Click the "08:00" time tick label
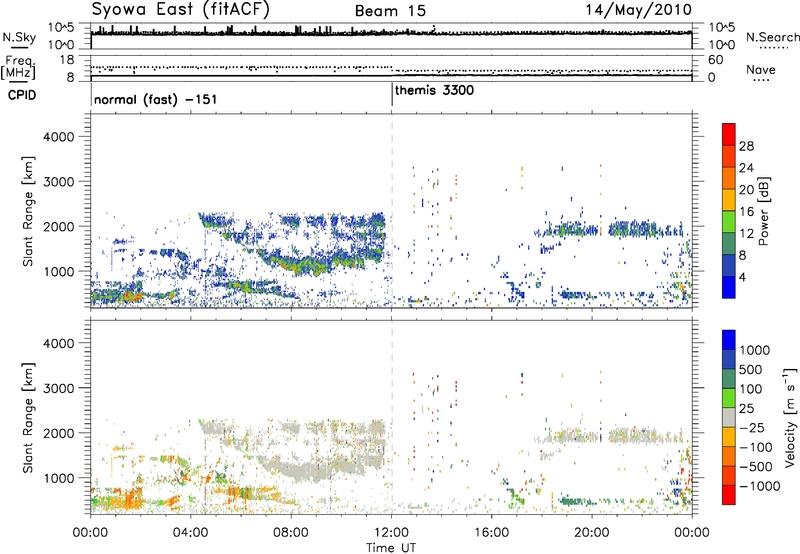This screenshot has height=554, width=800. click(x=291, y=533)
